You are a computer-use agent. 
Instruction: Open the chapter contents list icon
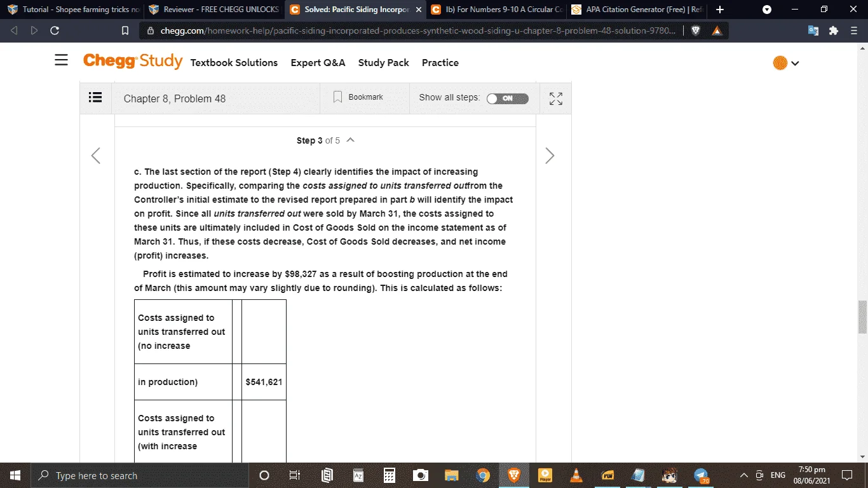(x=95, y=98)
